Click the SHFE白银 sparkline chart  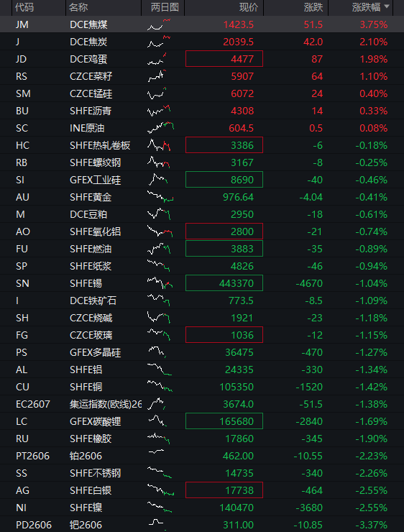click(x=161, y=490)
